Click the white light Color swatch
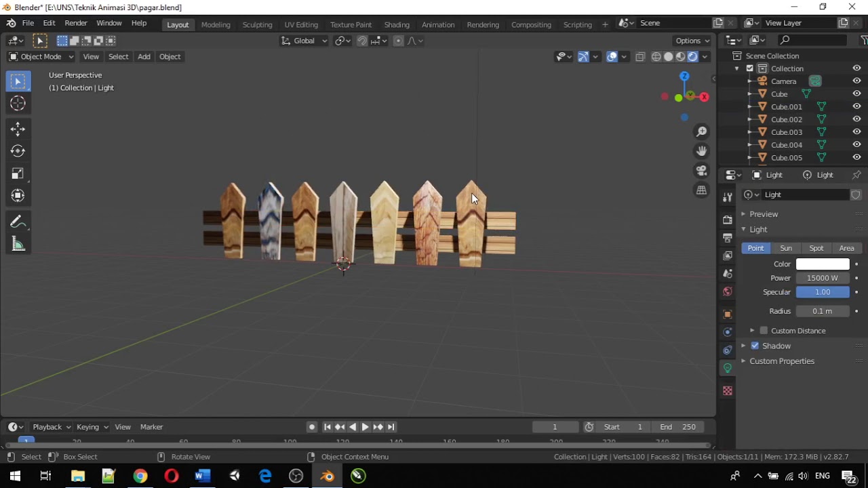Screen dimensions: 868x488 [823, 264]
